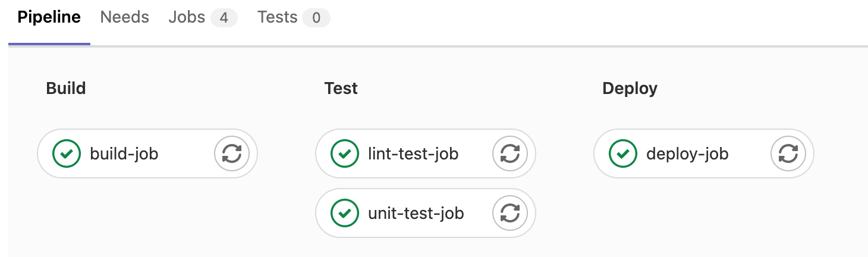868x257 pixels.
Task: Retry the lint-test-job
Action: pos(510,154)
